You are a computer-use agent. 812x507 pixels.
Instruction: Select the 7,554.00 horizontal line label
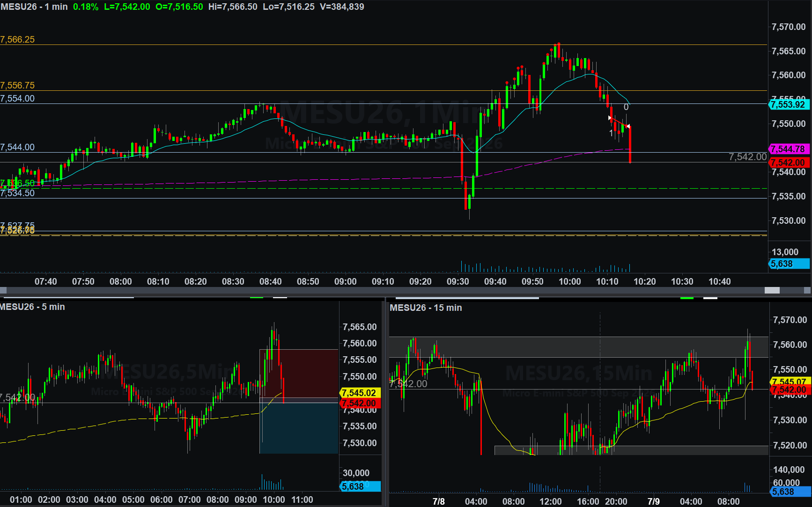pos(17,98)
